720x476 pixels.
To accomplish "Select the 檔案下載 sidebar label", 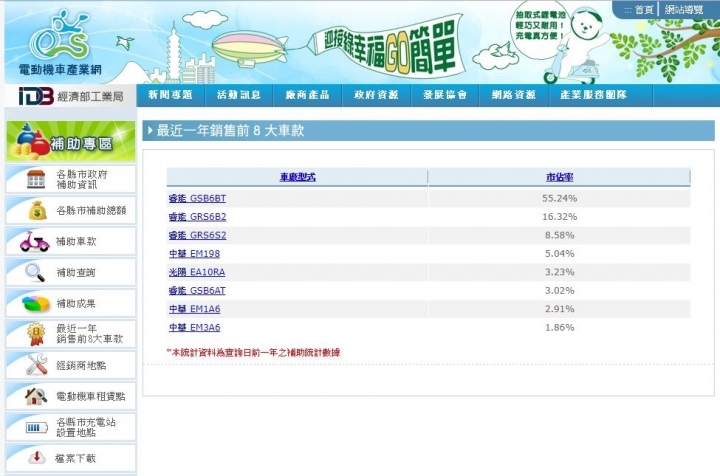I will point(75,458).
